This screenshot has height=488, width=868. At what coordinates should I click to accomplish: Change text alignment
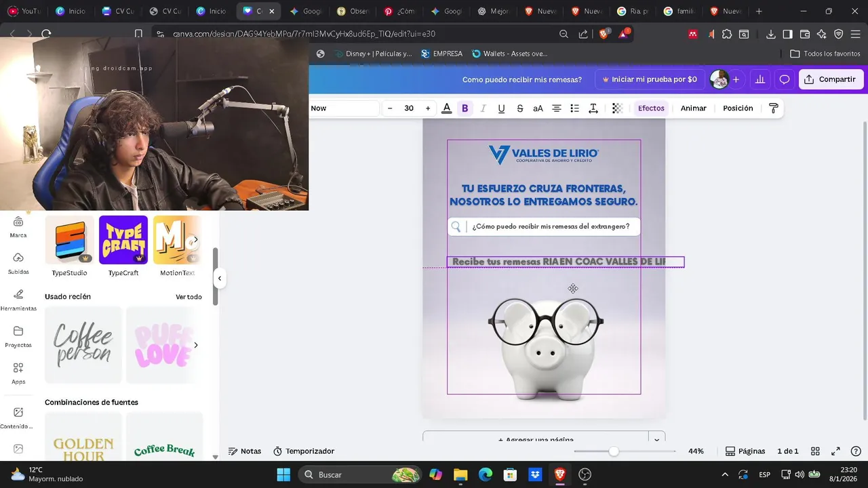[x=556, y=108]
